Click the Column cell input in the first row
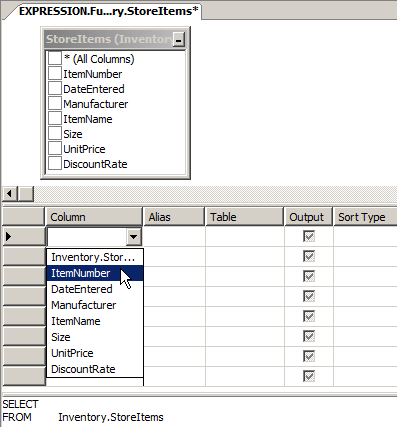The height and width of the screenshot is (427, 397). (87, 237)
